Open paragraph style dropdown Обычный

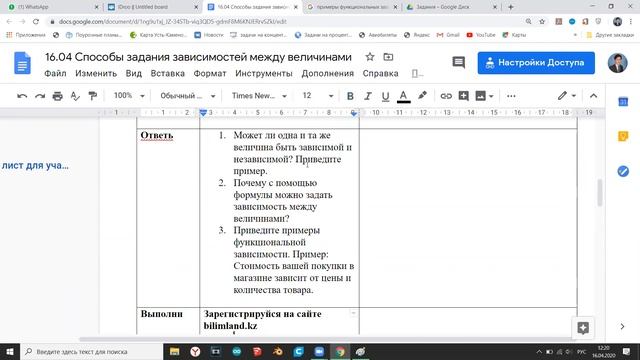(187, 96)
